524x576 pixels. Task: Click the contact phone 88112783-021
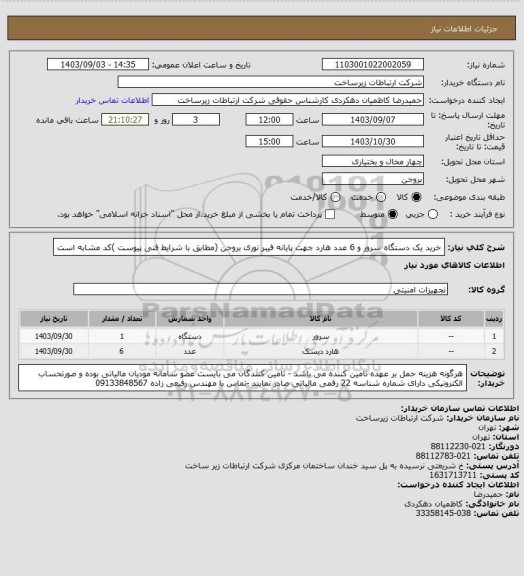coord(443,456)
